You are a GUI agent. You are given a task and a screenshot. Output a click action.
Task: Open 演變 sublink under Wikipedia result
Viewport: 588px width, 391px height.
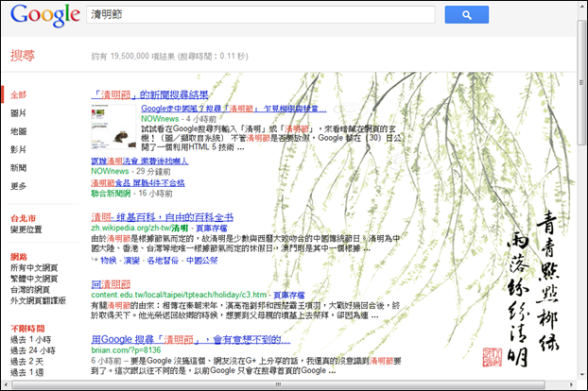pyautogui.click(x=131, y=261)
